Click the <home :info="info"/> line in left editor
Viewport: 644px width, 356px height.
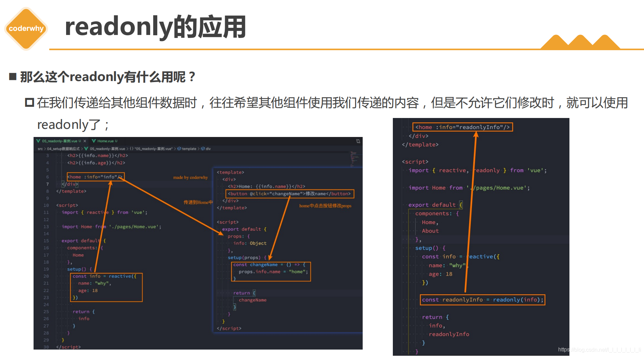[95, 177]
